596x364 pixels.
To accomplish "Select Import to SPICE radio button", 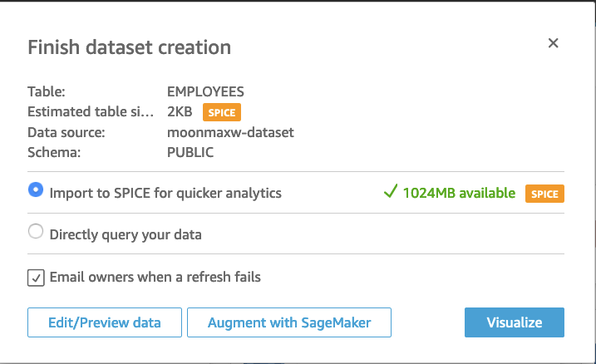I will 36,191.
